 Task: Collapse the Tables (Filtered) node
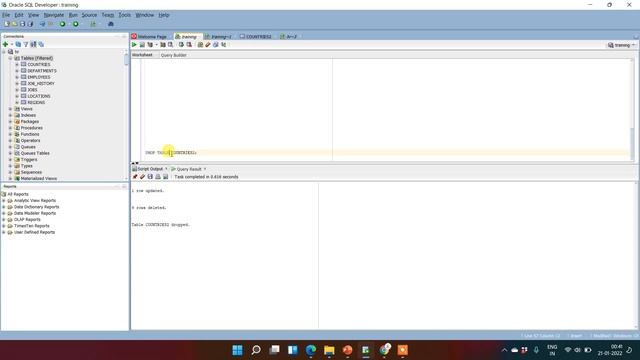pyautogui.click(x=11, y=58)
